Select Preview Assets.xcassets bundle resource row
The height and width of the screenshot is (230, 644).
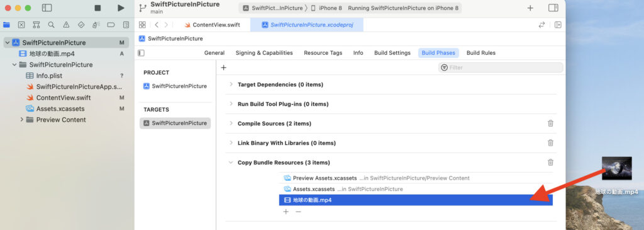416,178
